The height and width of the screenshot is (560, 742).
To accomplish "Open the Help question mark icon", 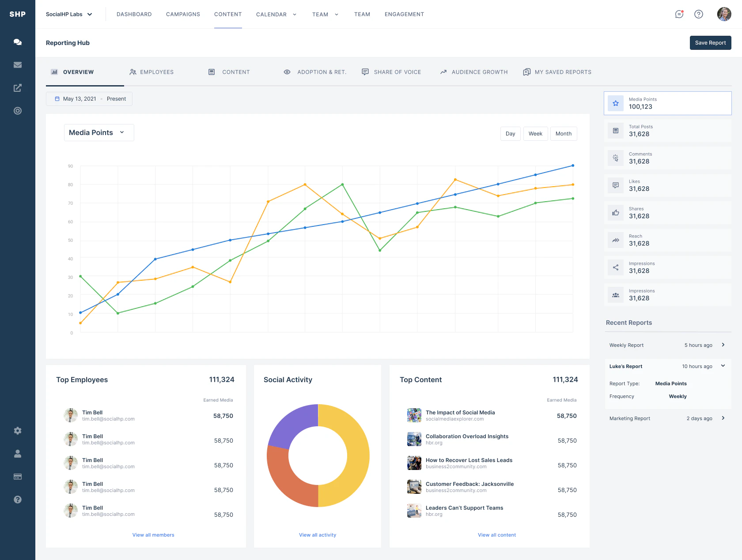I will point(699,14).
